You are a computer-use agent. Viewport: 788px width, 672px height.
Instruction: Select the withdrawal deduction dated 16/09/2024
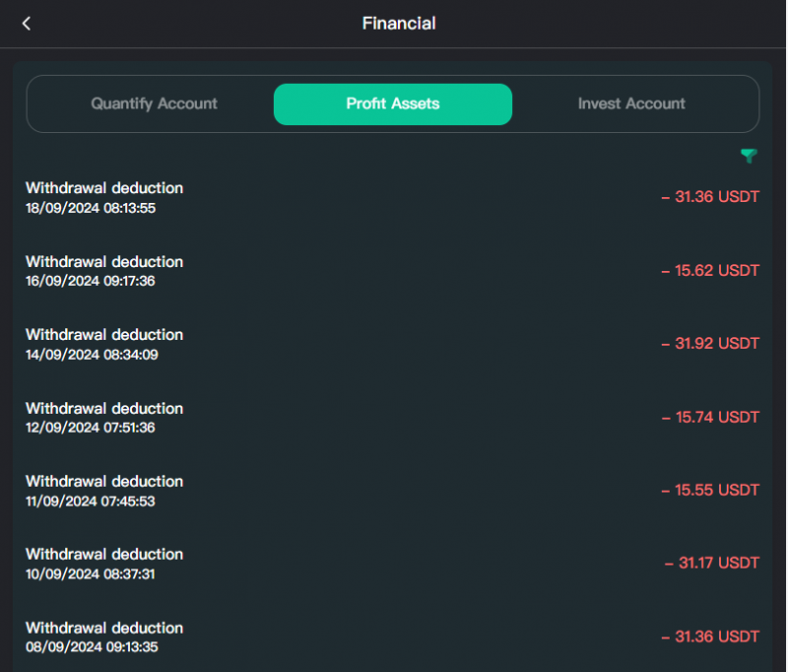(x=104, y=271)
